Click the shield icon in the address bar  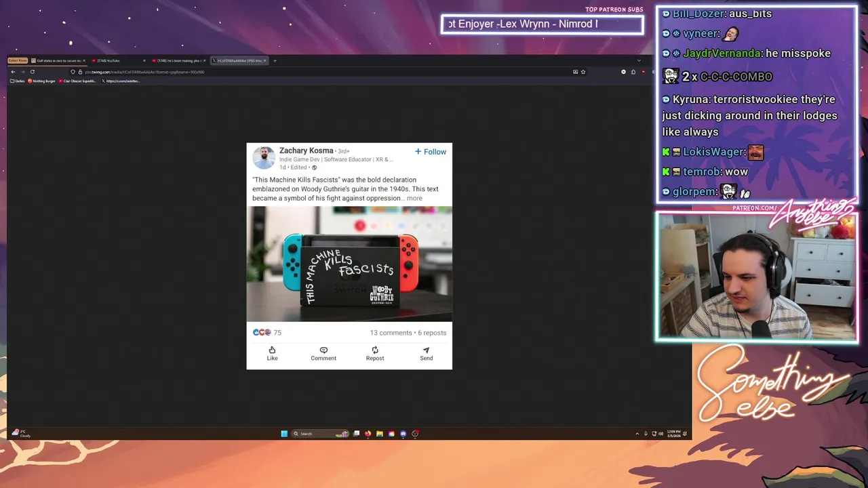click(x=73, y=72)
